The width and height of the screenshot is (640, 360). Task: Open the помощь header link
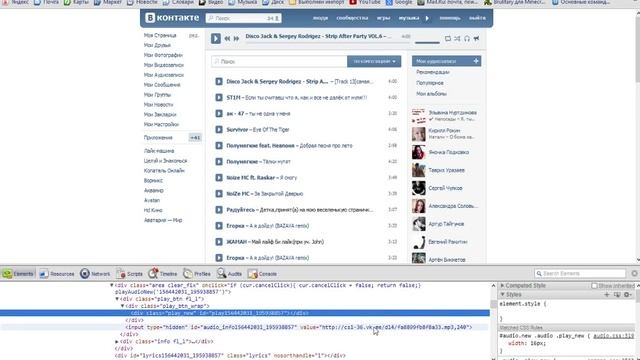(450, 18)
